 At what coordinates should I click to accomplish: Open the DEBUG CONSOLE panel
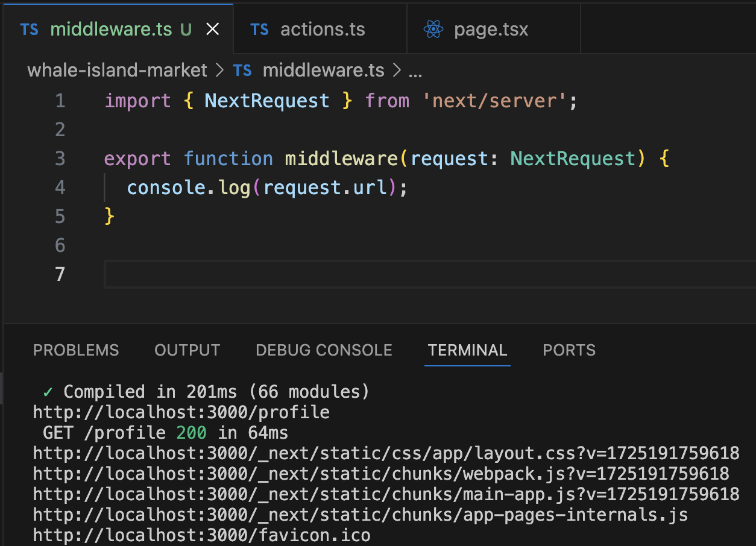pyautogui.click(x=324, y=350)
